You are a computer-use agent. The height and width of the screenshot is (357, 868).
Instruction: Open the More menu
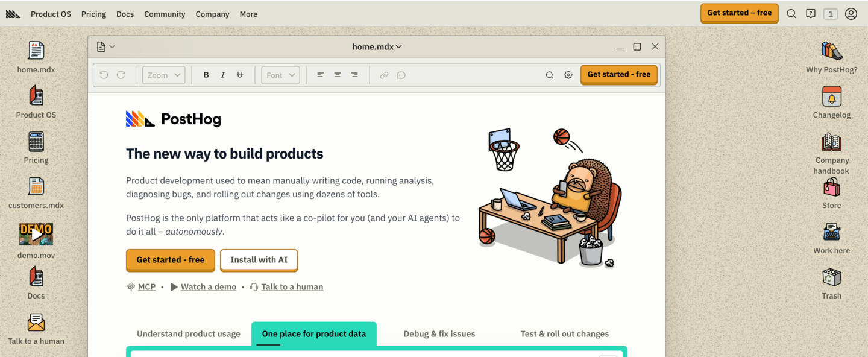pyautogui.click(x=248, y=14)
